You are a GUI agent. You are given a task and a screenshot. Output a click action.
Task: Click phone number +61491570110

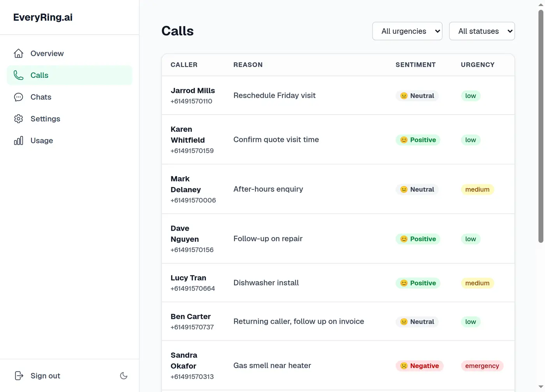[191, 101]
